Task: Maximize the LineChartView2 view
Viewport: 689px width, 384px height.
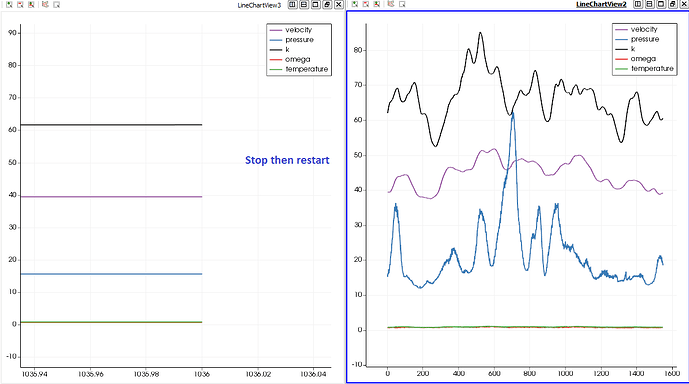Action: 661,4
